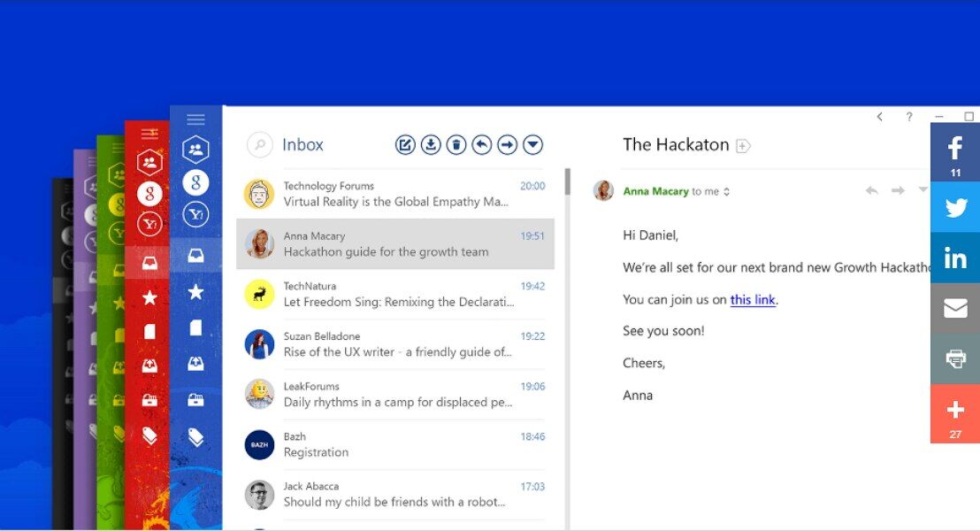Image resolution: width=980 pixels, height=531 pixels.
Task: Click the printer icon in share panel
Action: pyautogui.click(x=955, y=358)
